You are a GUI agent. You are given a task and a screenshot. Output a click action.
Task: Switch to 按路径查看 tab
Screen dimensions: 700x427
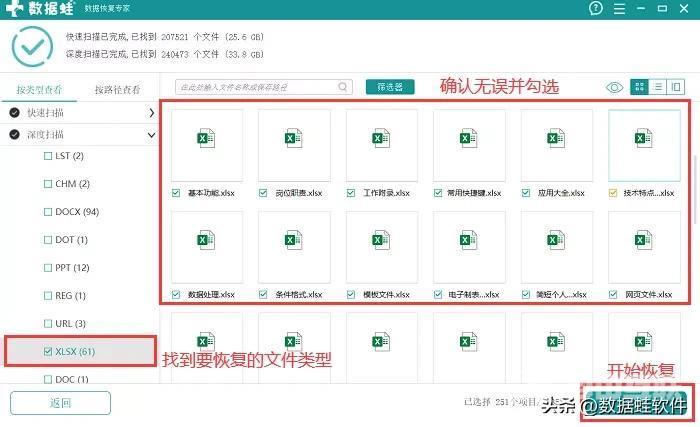(x=117, y=90)
